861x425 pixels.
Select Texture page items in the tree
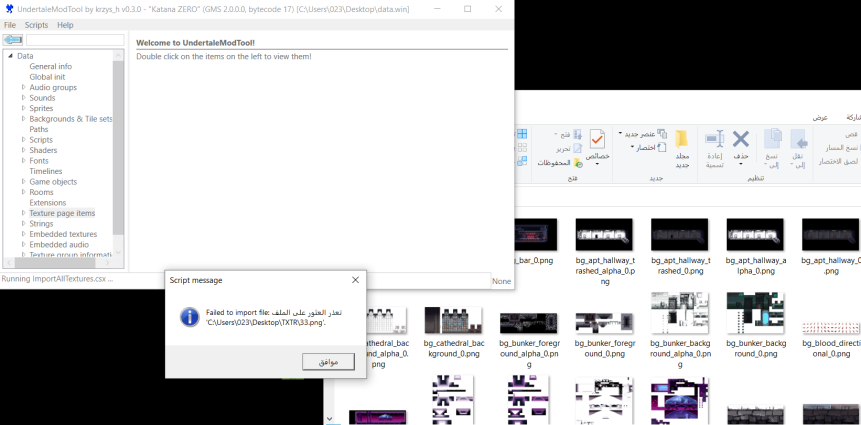tap(62, 213)
